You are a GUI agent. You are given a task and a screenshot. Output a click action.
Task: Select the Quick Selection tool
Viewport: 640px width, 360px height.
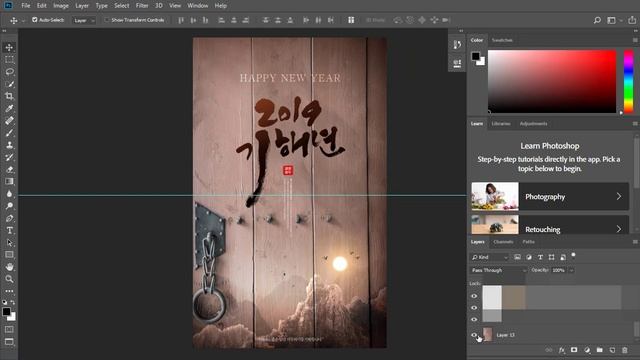pyautogui.click(x=9, y=84)
